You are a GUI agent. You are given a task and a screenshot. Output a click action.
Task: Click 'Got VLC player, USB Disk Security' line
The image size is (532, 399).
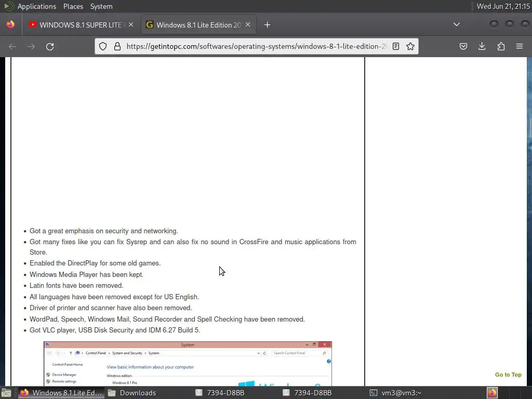(x=115, y=330)
